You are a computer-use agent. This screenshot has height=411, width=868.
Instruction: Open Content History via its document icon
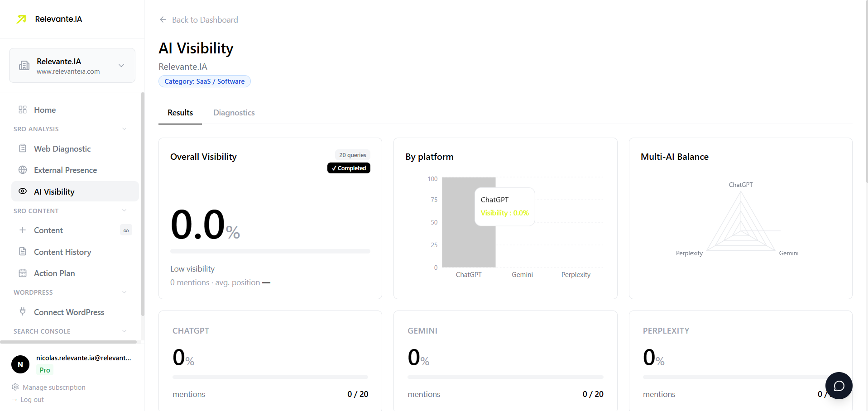[x=23, y=252]
